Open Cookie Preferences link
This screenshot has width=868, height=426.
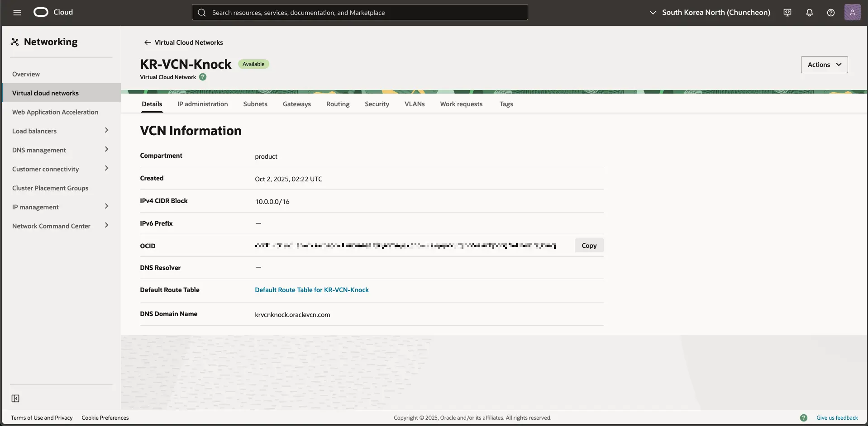[x=105, y=418]
